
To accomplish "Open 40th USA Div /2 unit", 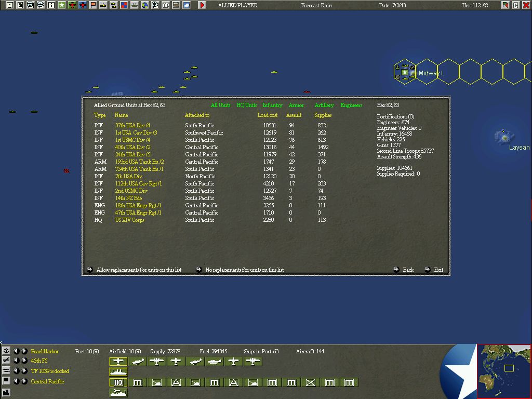I will (132, 147).
